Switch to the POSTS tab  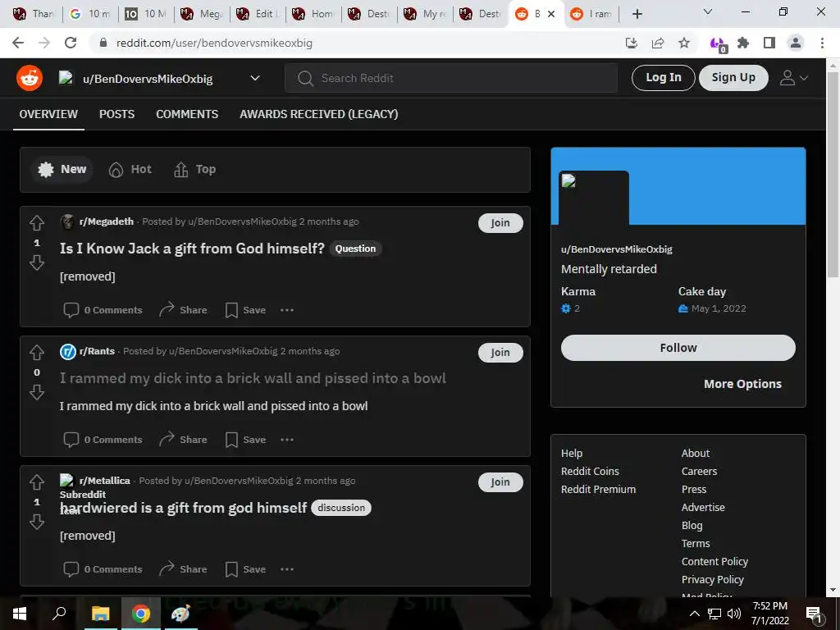tap(116, 114)
